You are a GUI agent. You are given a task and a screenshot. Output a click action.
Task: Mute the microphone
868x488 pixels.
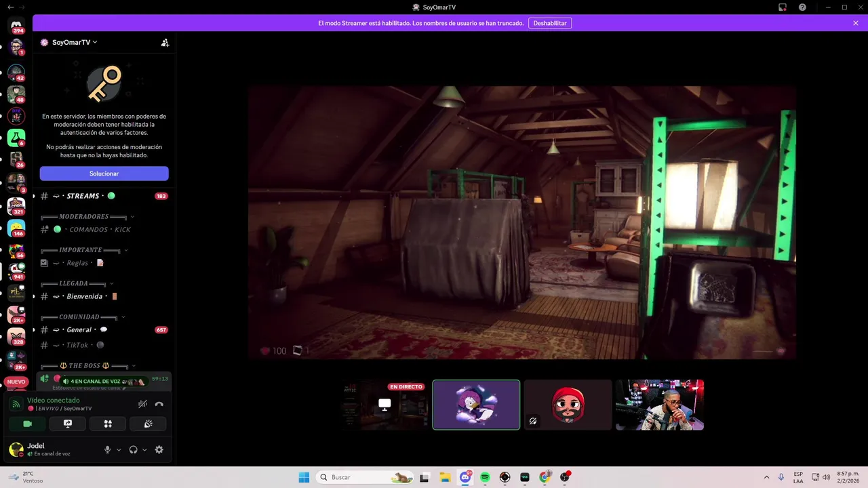point(107,449)
